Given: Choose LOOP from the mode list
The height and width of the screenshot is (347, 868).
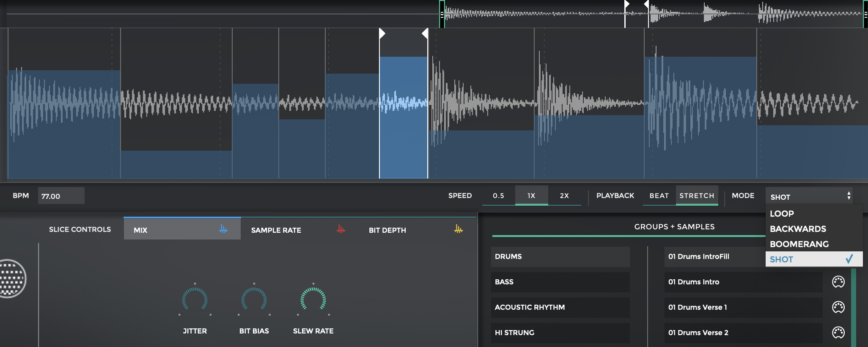Looking at the screenshot, I should [782, 214].
